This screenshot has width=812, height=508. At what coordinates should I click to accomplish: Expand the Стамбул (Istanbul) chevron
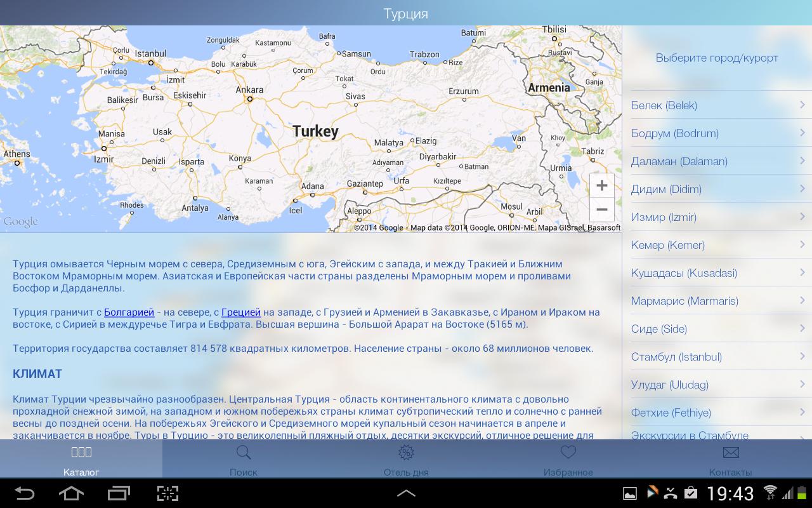[x=802, y=356]
